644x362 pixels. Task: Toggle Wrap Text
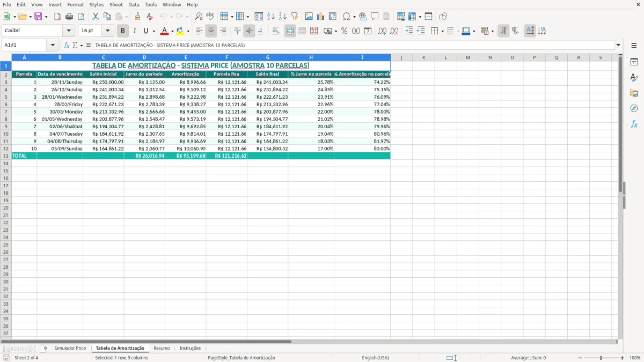click(x=276, y=31)
